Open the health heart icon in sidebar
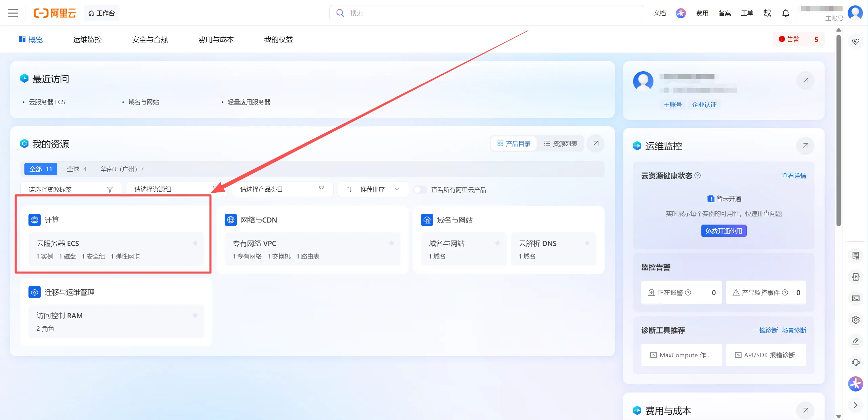 coord(855,41)
